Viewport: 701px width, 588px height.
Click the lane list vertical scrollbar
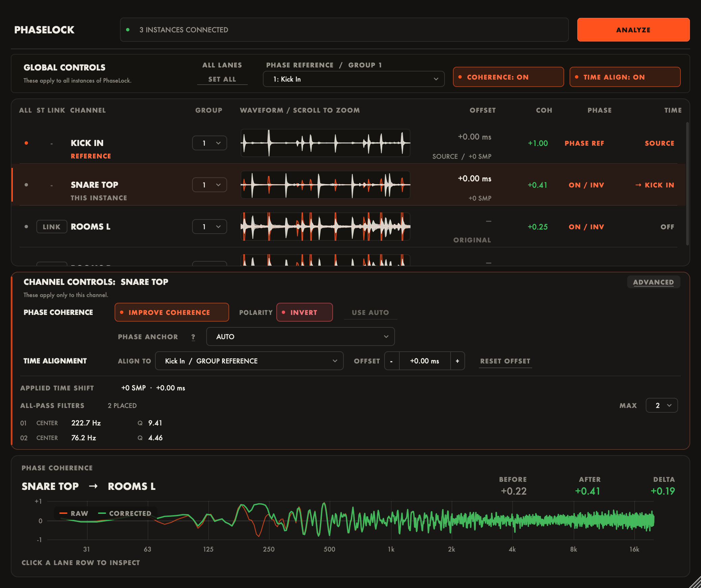pos(687,184)
